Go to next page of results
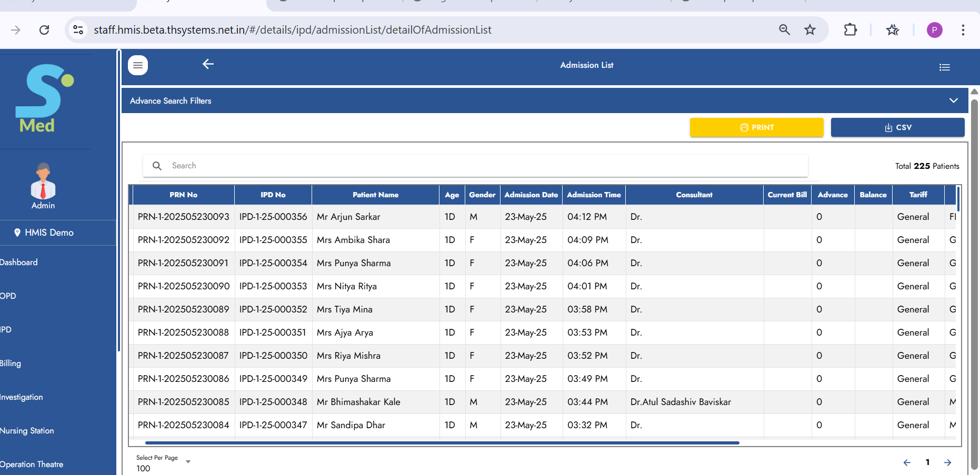 click(947, 463)
